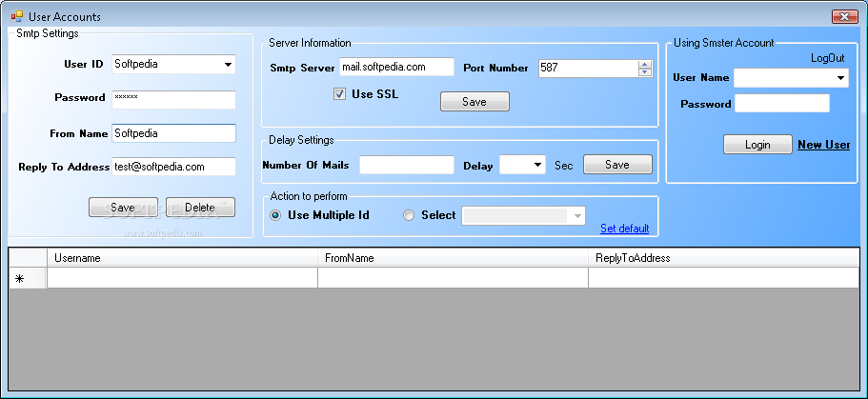Save the Server Information
The image size is (868, 399).
[474, 102]
